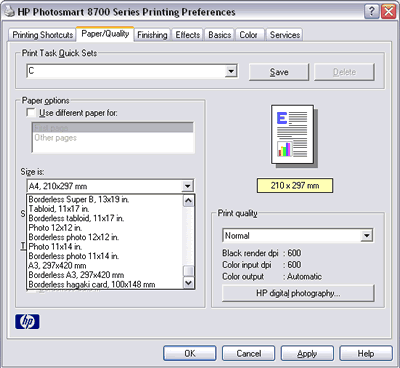Switch to the Finishing tab
This screenshot has height=368, width=400.
[x=152, y=35]
